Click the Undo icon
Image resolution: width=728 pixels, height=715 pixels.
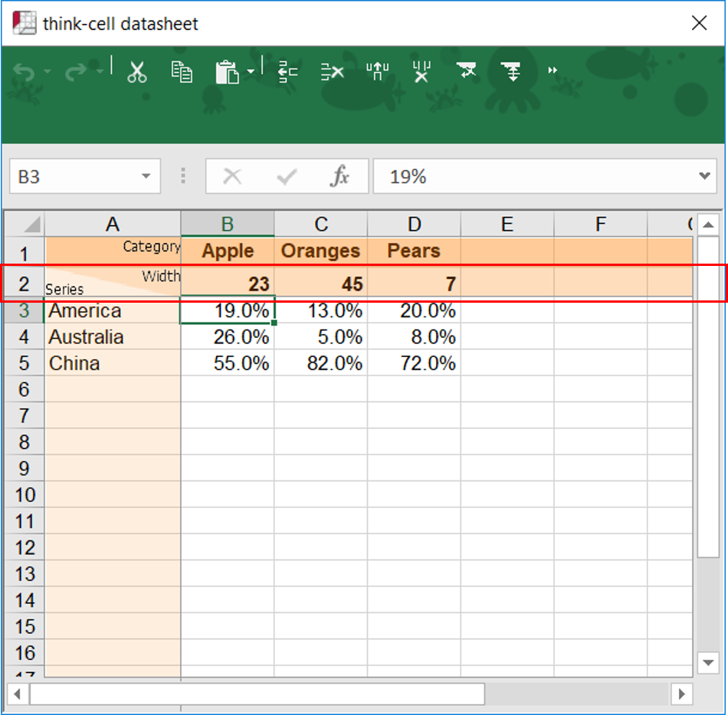click(25, 71)
